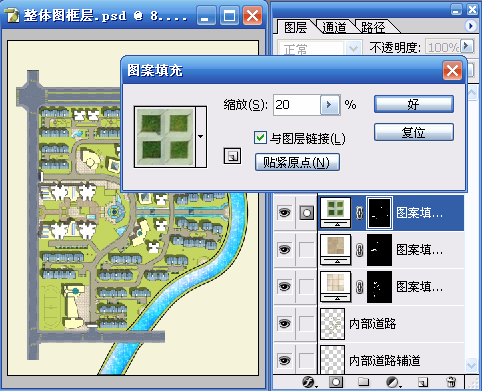Create new preset from this pattern icon

click(x=232, y=156)
